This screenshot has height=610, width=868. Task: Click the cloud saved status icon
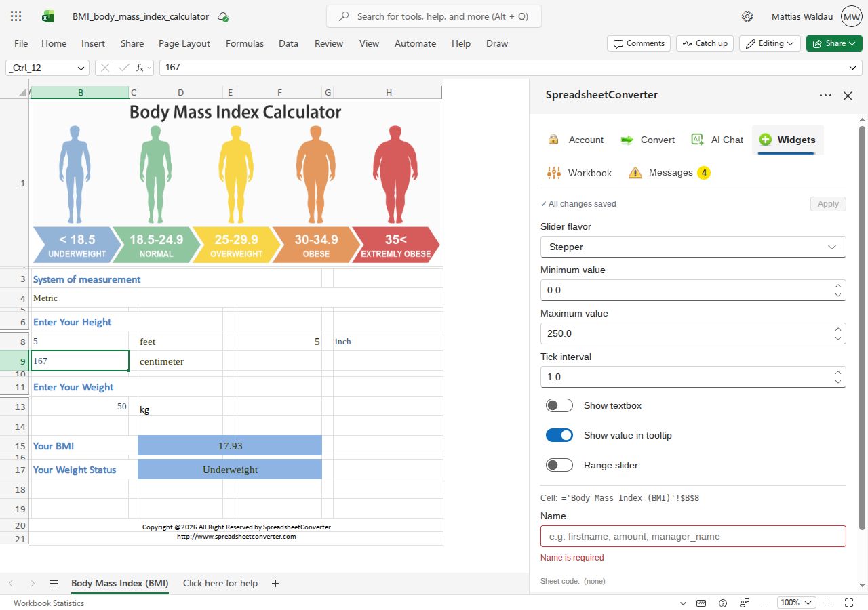coord(223,16)
